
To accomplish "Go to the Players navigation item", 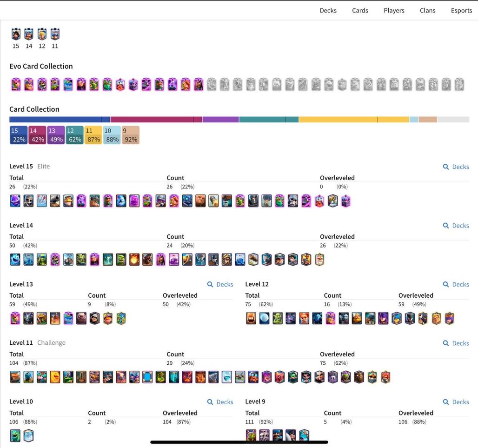I will (x=394, y=10).
